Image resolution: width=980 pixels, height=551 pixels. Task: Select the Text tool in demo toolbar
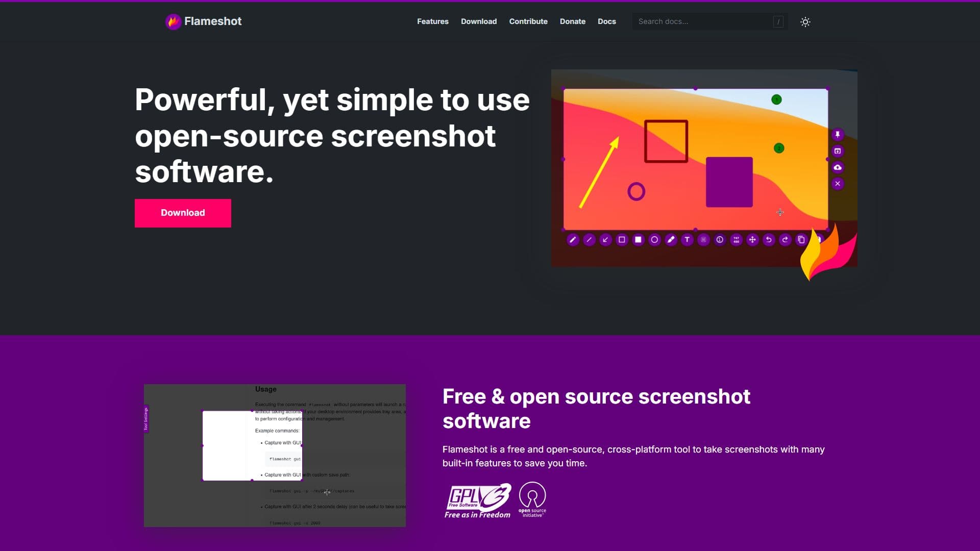click(687, 240)
